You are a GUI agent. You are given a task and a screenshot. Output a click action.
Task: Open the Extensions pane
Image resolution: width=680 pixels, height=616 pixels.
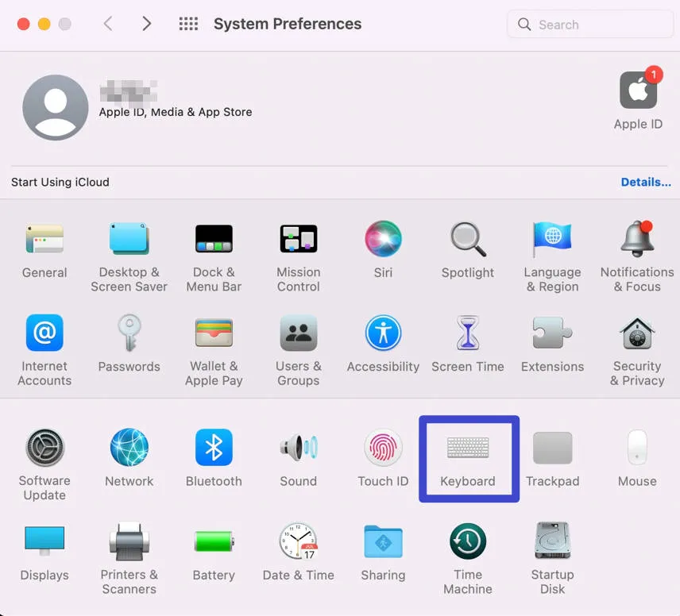click(553, 344)
